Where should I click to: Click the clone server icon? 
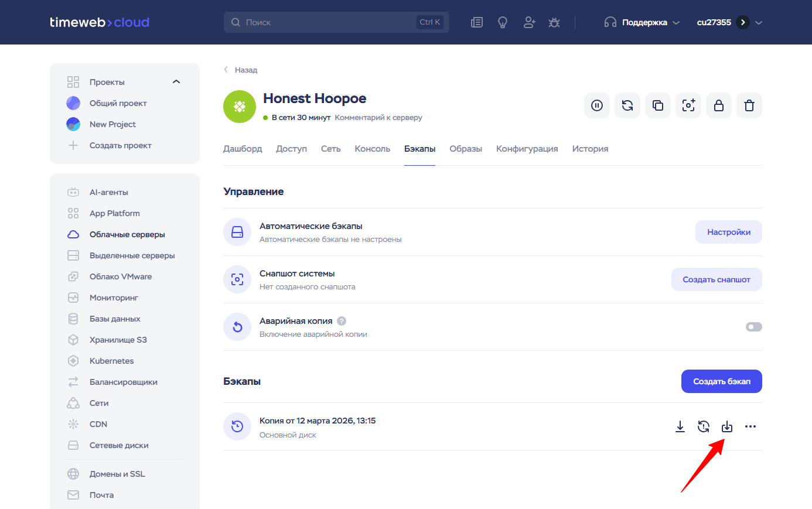pos(657,105)
